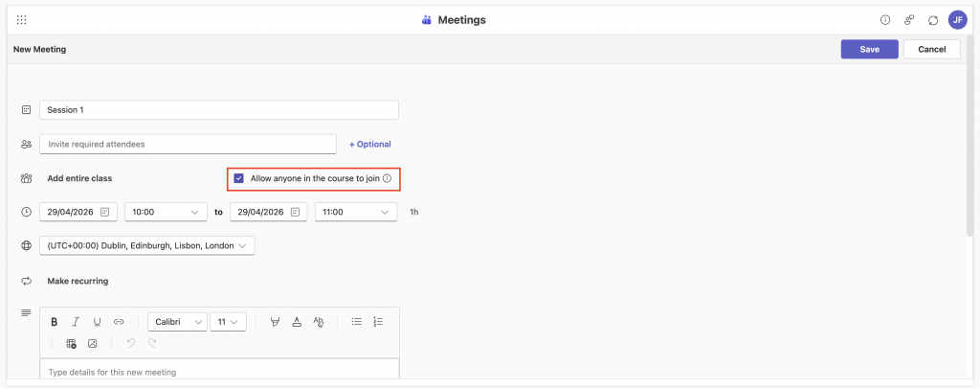The image size is (980, 389).
Task: Expand the time zone dropdown
Action: tap(146, 246)
